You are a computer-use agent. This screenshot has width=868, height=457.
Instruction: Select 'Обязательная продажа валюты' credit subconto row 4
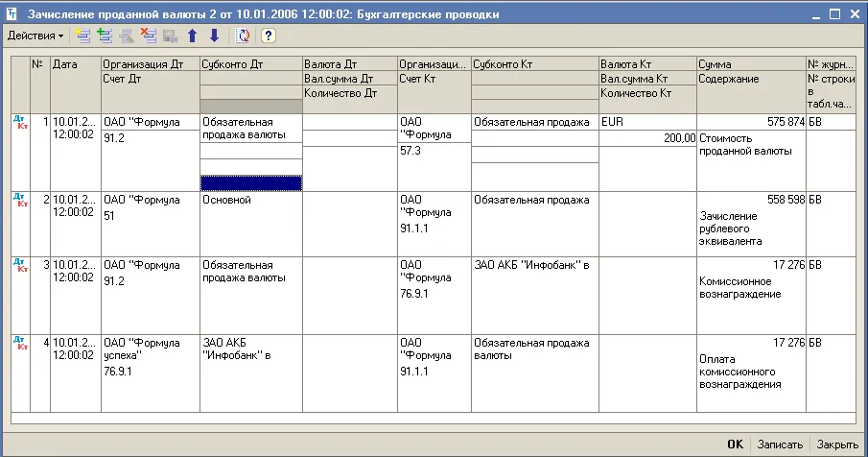535,349
